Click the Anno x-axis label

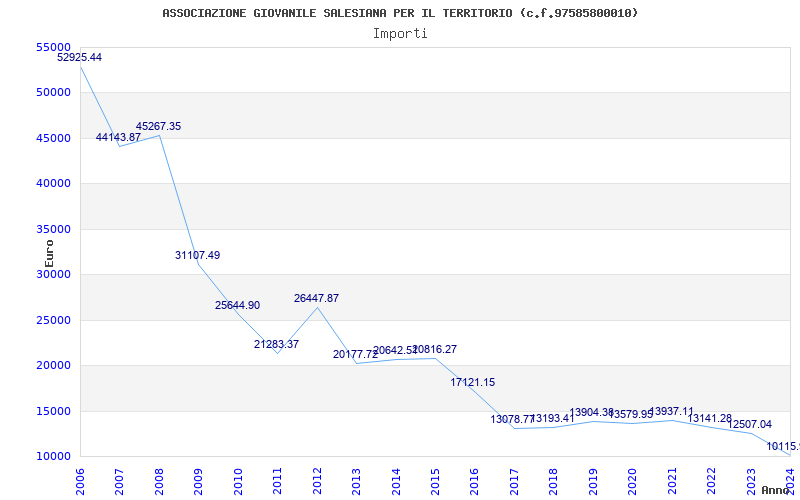click(776, 490)
